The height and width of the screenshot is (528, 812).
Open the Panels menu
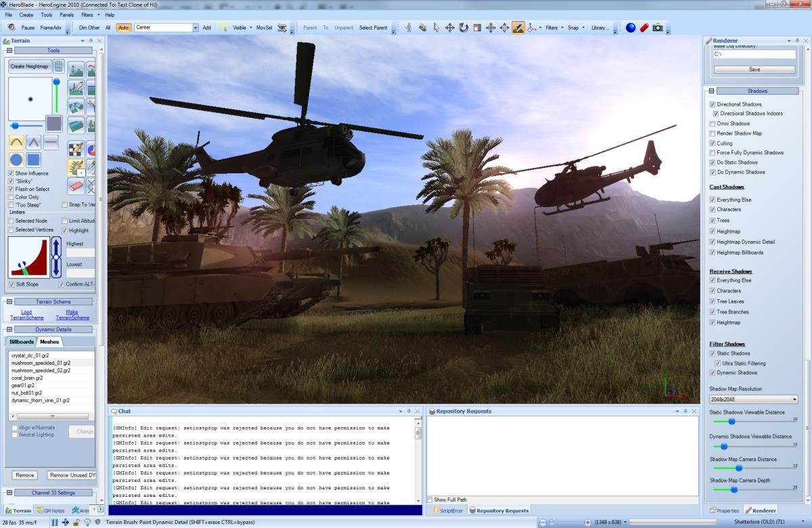pyautogui.click(x=67, y=14)
